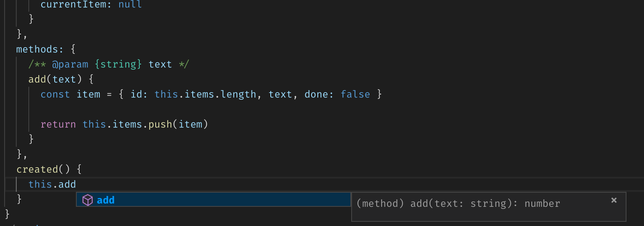
Task: Click the "return" keyword
Action: pyautogui.click(x=58, y=124)
